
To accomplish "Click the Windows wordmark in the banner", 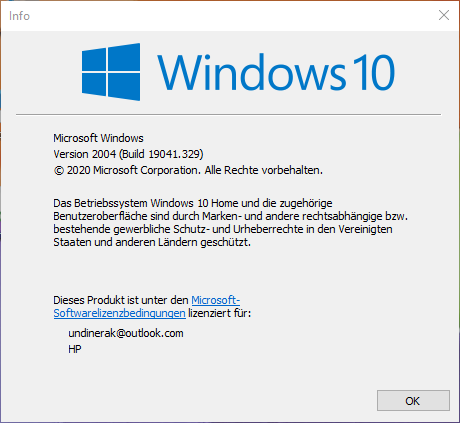I will (x=252, y=72).
